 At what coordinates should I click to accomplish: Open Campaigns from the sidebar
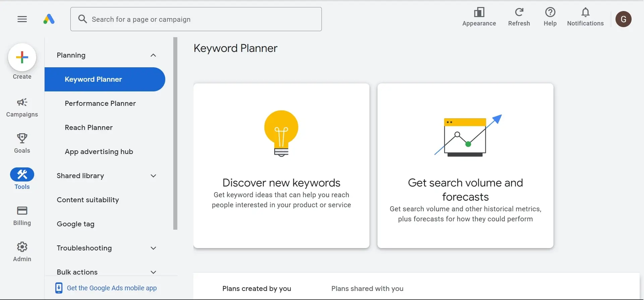click(x=22, y=102)
